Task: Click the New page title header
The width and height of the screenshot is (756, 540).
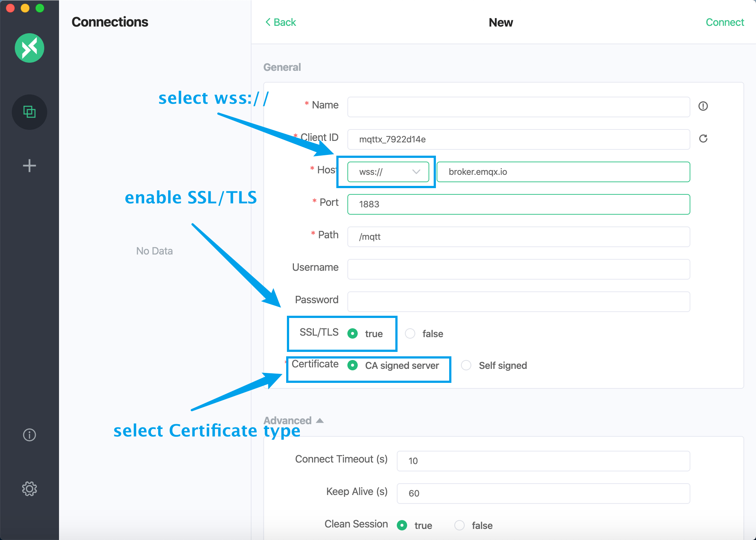Action: click(500, 22)
